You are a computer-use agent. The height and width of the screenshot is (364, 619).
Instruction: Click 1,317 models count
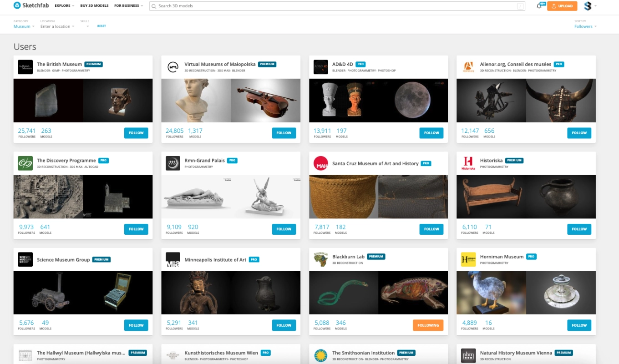click(195, 131)
